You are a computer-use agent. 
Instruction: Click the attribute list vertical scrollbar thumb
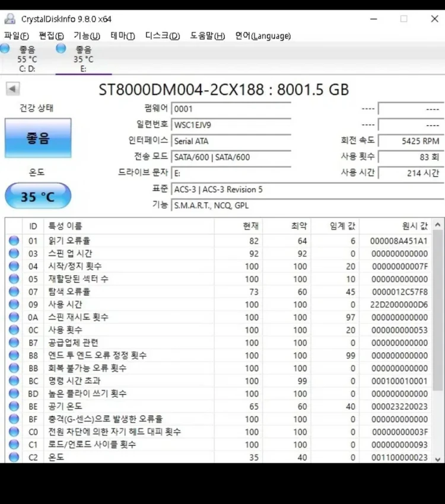438,311
